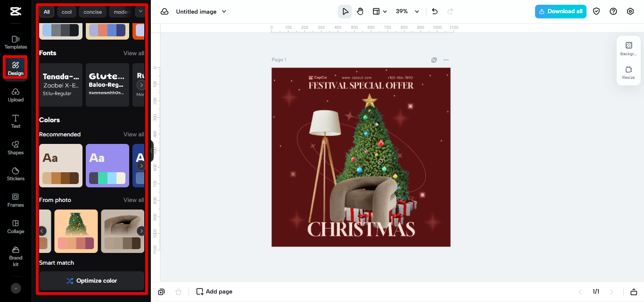
Task: Select the cool style filter tab
Action: coord(66,12)
